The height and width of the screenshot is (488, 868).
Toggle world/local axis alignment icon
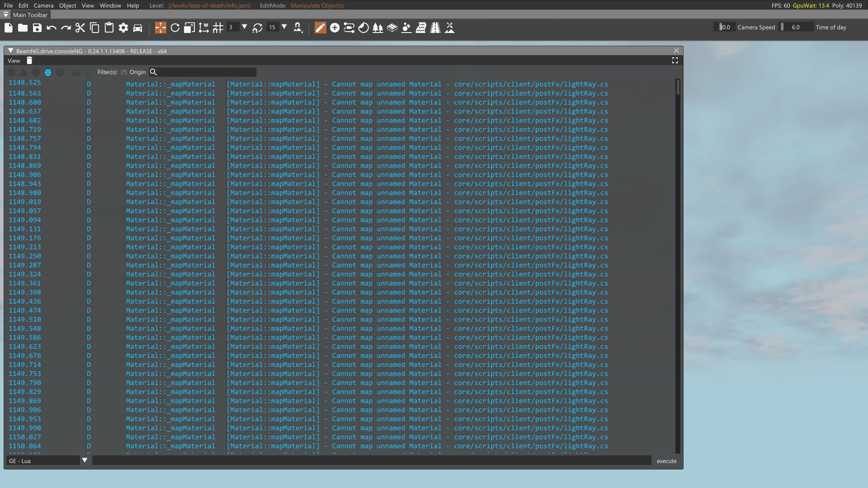coord(204,28)
